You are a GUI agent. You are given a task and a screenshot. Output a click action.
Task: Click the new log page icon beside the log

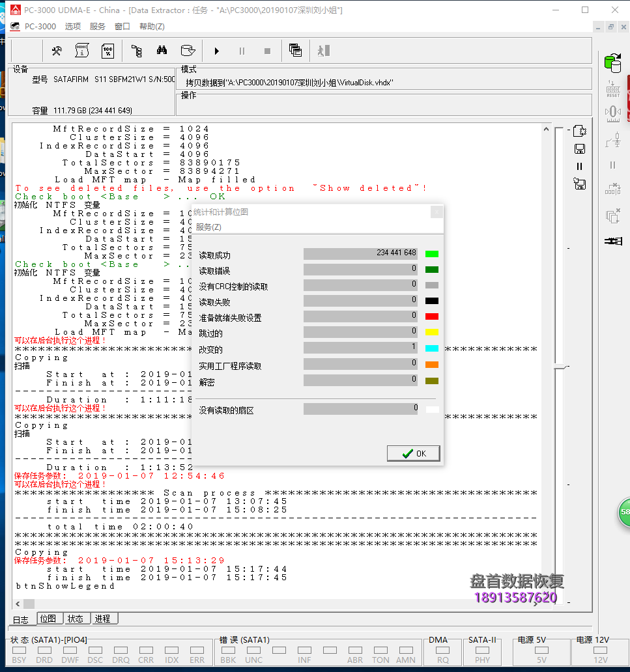(x=579, y=131)
